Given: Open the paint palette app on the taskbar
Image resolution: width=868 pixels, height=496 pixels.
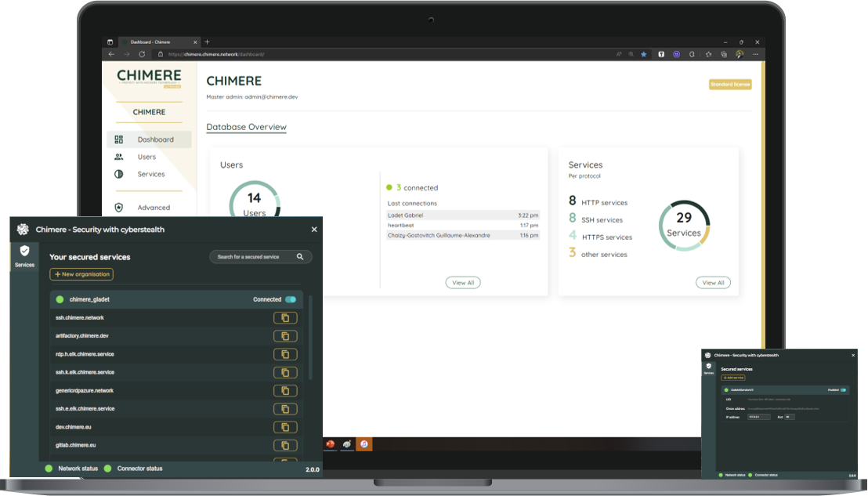Looking at the screenshot, I should 347,444.
